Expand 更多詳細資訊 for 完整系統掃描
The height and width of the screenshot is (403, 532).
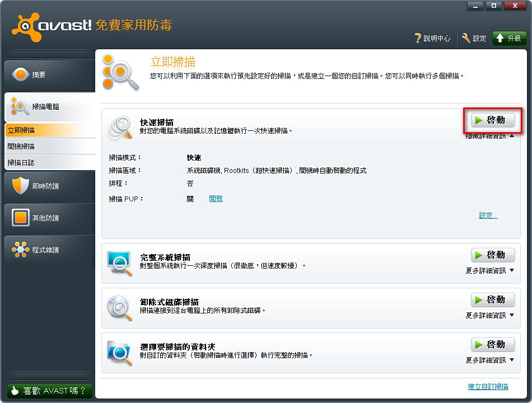(x=489, y=271)
